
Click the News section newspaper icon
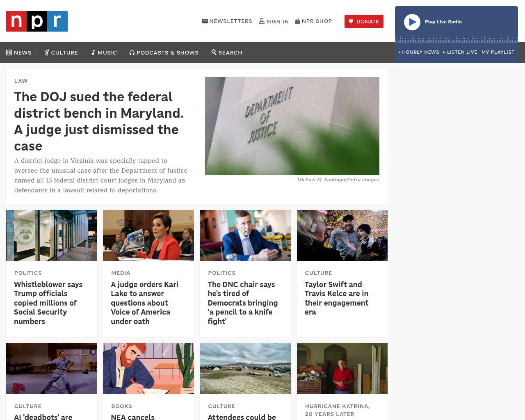(x=9, y=52)
